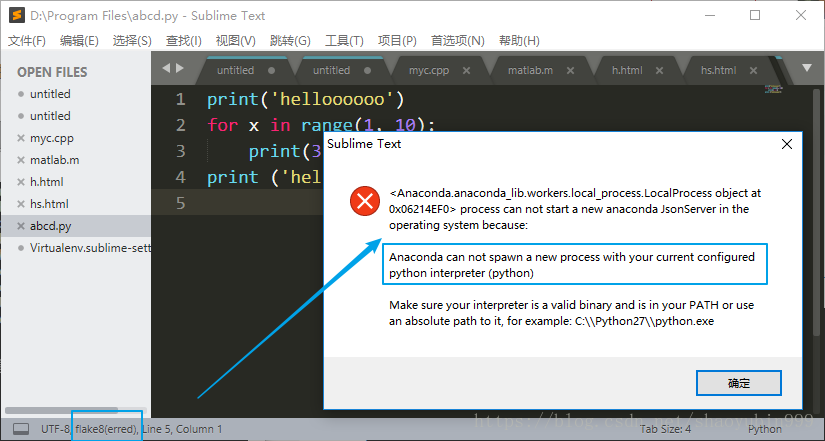Screen dimensions: 825x441
Task: Select Virtualenv.sublime-settings in the sidebar
Action: pyautogui.click(x=90, y=248)
